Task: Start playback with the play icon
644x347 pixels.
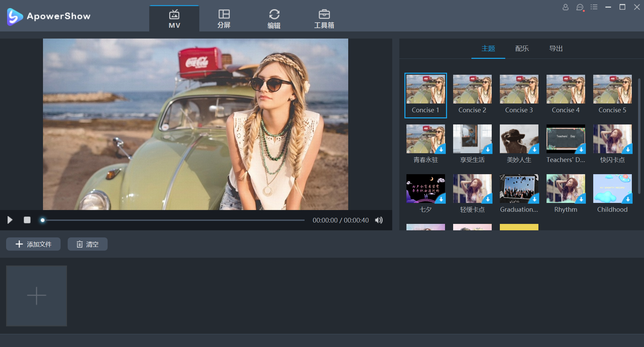Action: (x=10, y=220)
